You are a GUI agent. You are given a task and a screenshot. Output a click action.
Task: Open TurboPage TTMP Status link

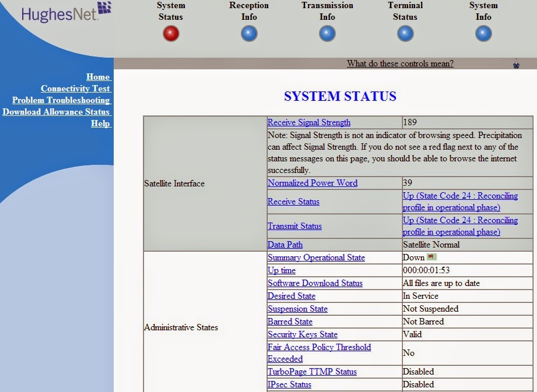(312, 372)
